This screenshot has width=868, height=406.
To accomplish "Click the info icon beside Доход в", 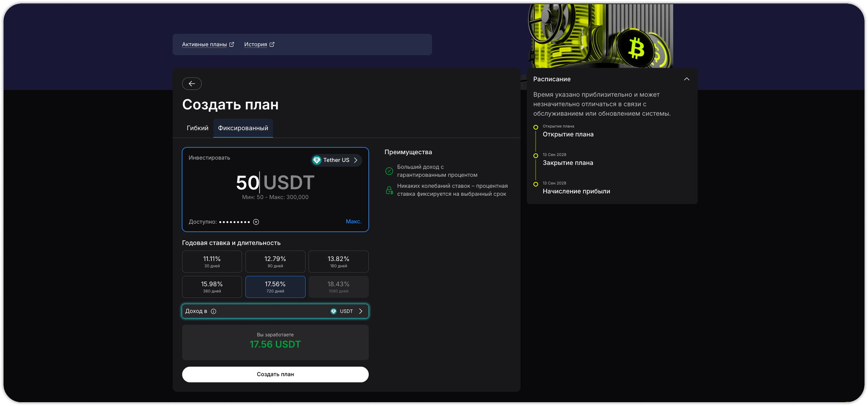I will tap(214, 311).
